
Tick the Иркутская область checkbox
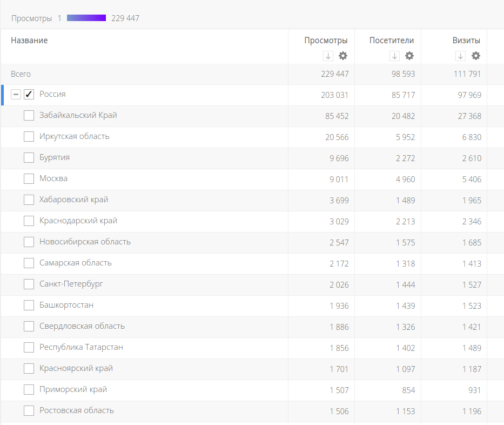tap(29, 137)
